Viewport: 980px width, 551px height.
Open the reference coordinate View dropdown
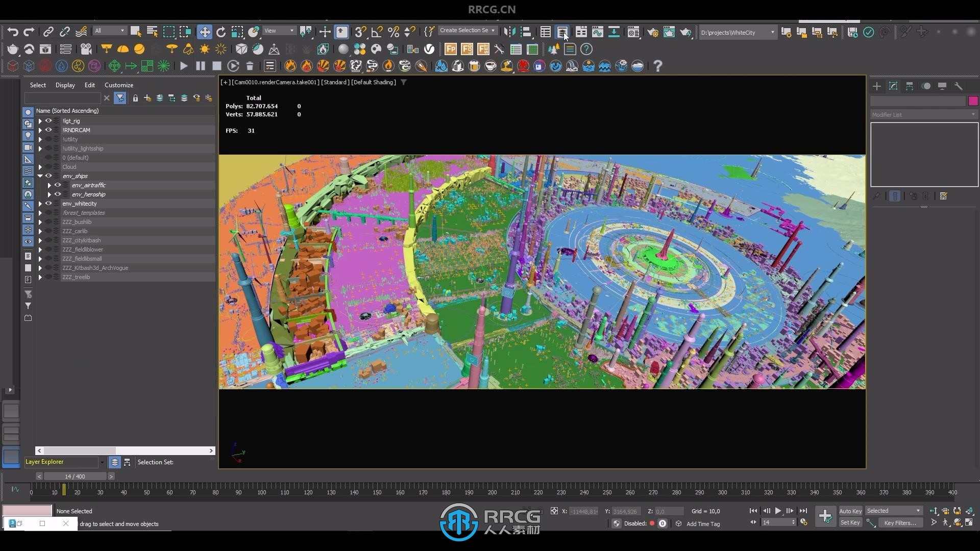pyautogui.click(x=279, y=31)
